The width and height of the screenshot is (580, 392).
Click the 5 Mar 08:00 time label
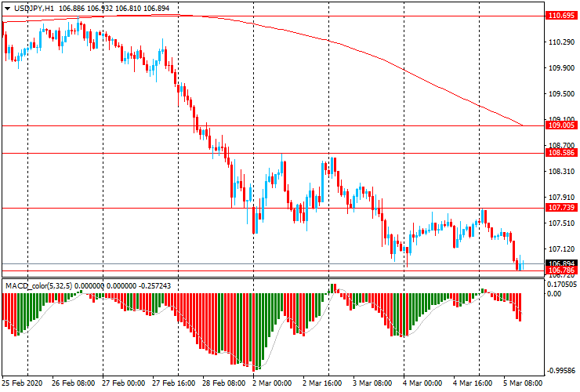coord(523,383)
